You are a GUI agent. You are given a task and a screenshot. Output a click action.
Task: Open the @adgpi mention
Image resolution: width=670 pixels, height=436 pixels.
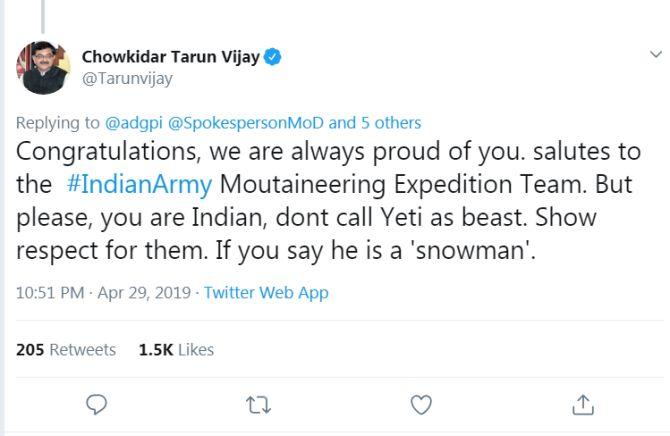click(x=134, y=123)
